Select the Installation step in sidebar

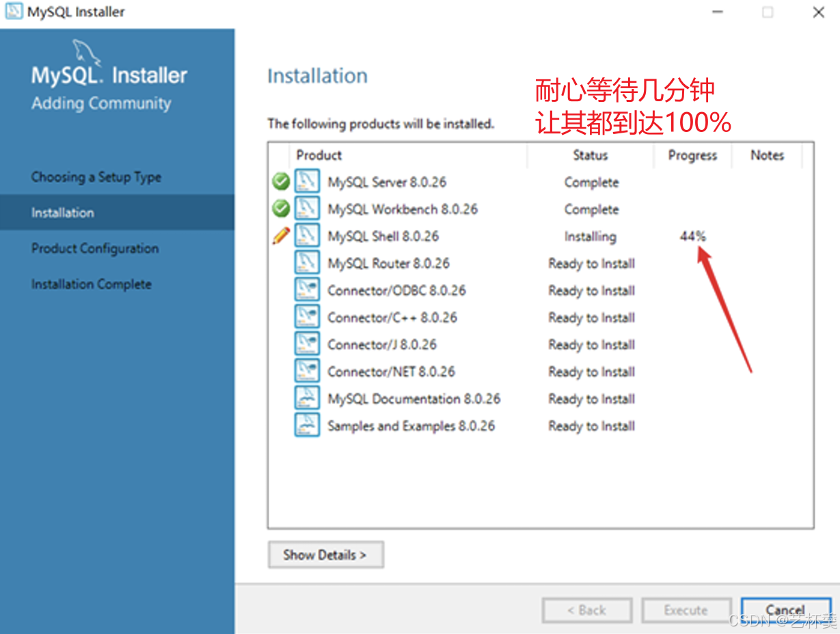(x=117, y=213)
